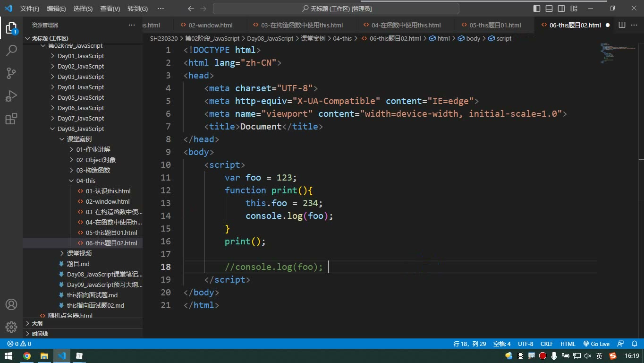The image size is (644, 363).
Task: Open 01-认识this.html in the explorer
Action: [x=108, y=191]
